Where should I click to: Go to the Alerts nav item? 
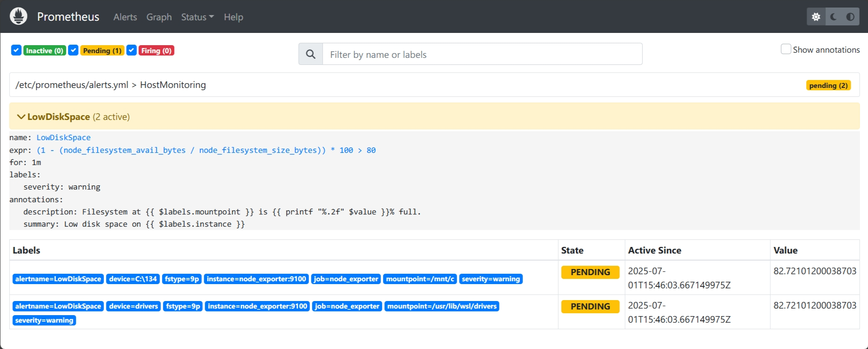[x=125, y=17]
